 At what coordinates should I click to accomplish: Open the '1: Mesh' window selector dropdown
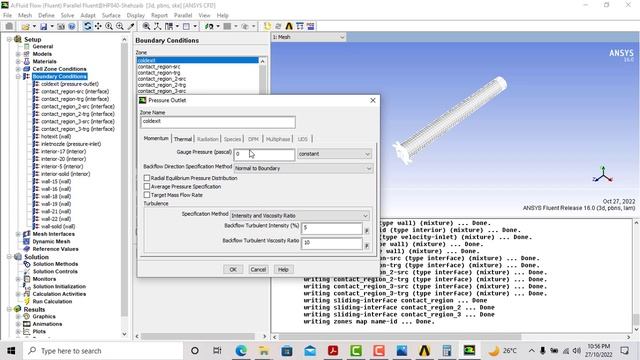coord(309,37)
